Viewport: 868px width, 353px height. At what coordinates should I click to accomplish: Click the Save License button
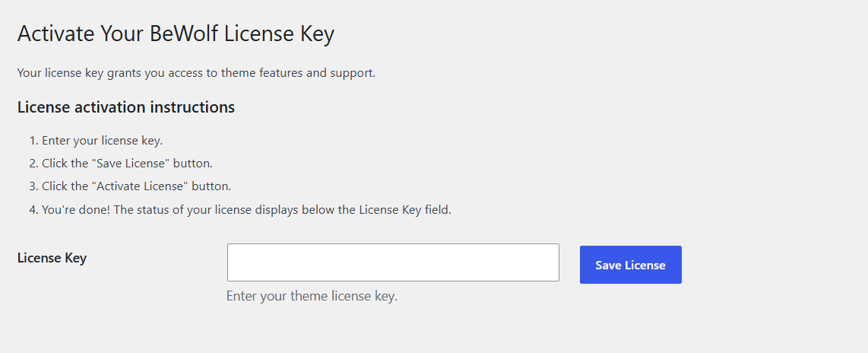631,265
